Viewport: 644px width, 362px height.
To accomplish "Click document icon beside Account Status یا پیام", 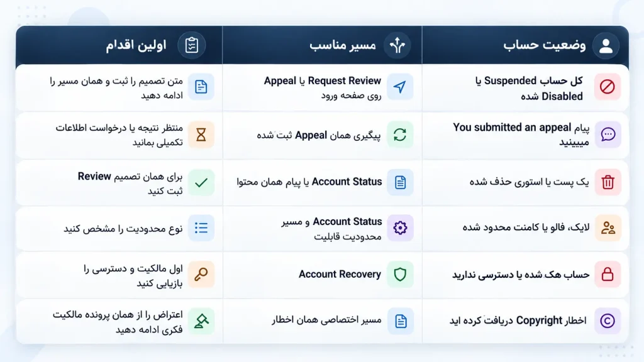I will (x=399, y=182).
